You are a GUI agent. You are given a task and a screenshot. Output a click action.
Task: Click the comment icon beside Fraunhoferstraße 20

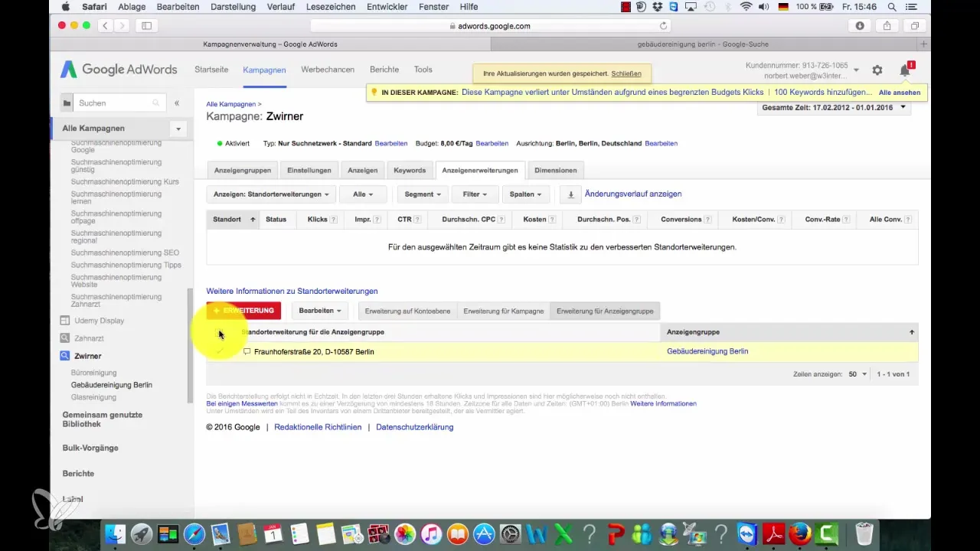pos(247,352)
